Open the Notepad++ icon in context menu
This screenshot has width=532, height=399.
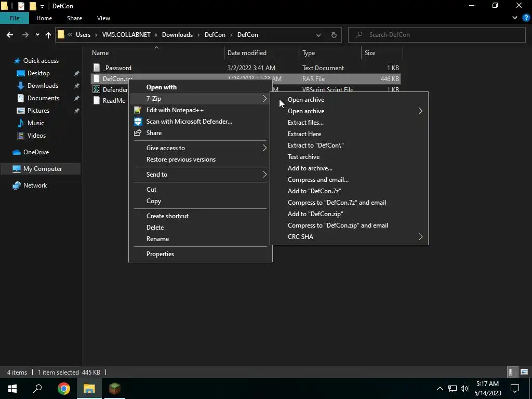[137, 110]
